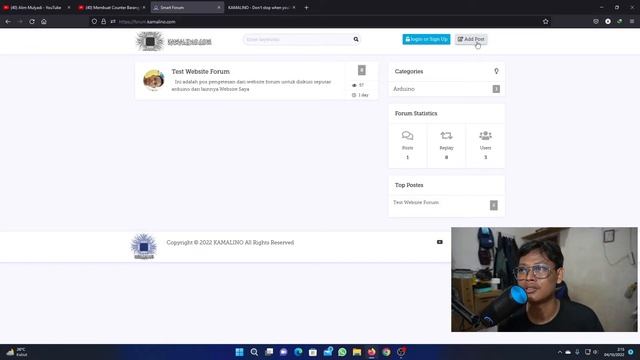Image resolution: width=640 pixels, height=360 pixels.
Task: Open the Pocket icon in browser toolbar
Action: (x=596, y=21)
